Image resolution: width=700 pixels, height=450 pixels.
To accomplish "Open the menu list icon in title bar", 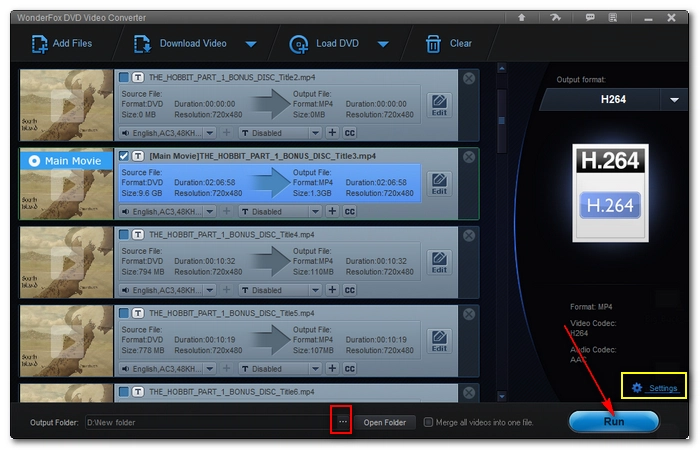I will (612, 17).
